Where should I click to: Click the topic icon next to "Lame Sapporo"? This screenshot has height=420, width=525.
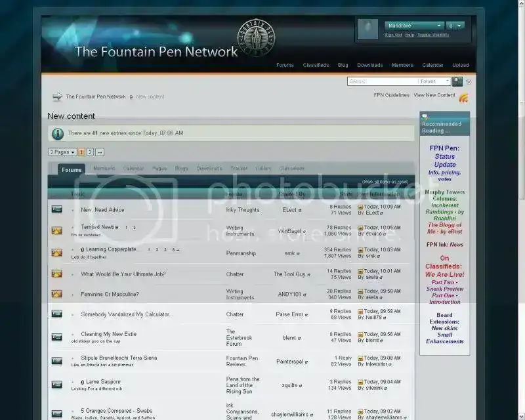tap(56, 383)
